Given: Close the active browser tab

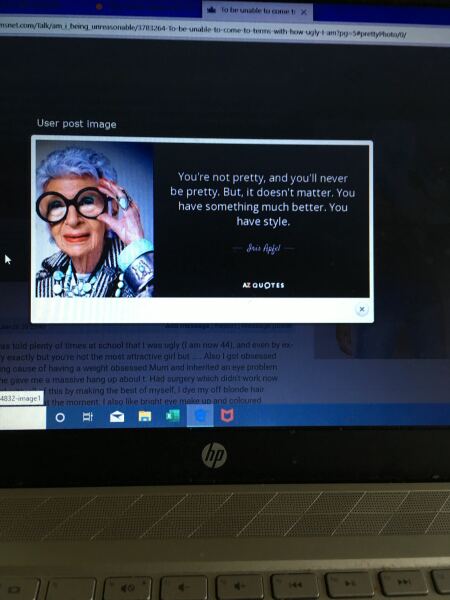Looking at the screenshot, I should click(x=304, y=12).
